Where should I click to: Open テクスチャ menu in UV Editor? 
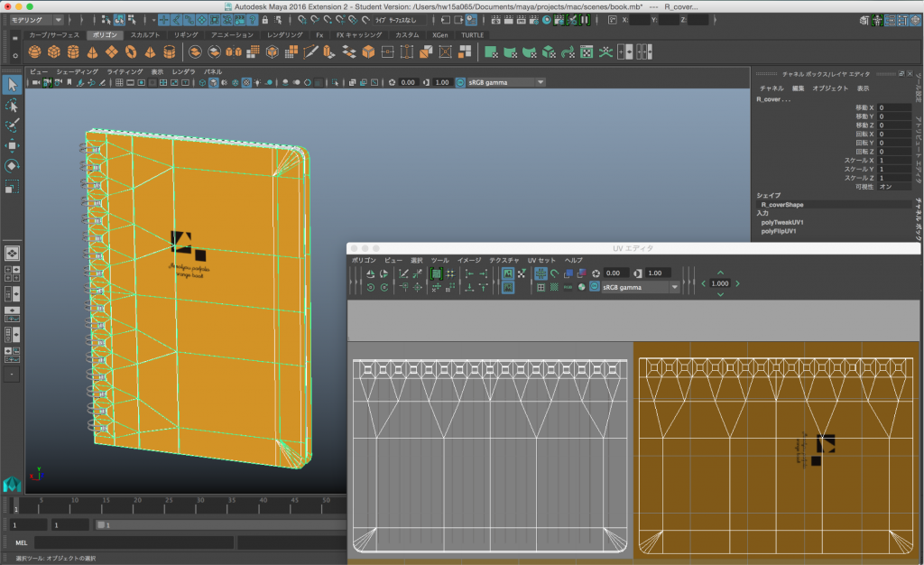504,261
